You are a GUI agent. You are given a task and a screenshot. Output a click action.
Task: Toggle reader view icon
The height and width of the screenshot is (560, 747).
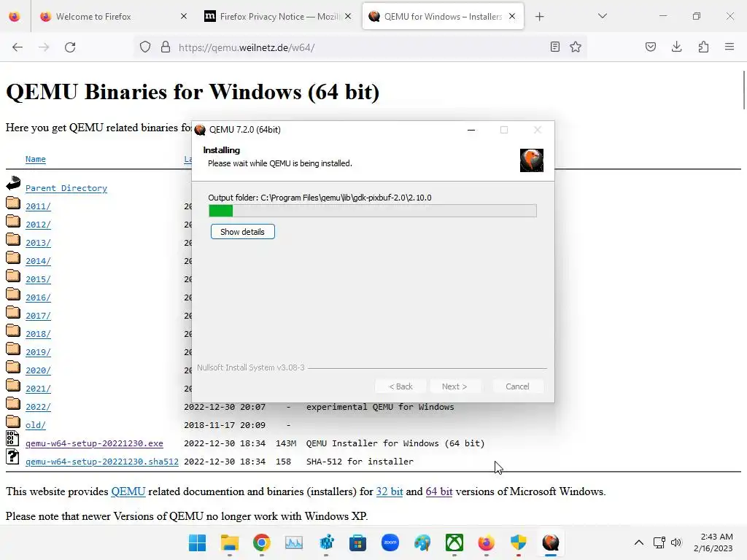[555, 47]
